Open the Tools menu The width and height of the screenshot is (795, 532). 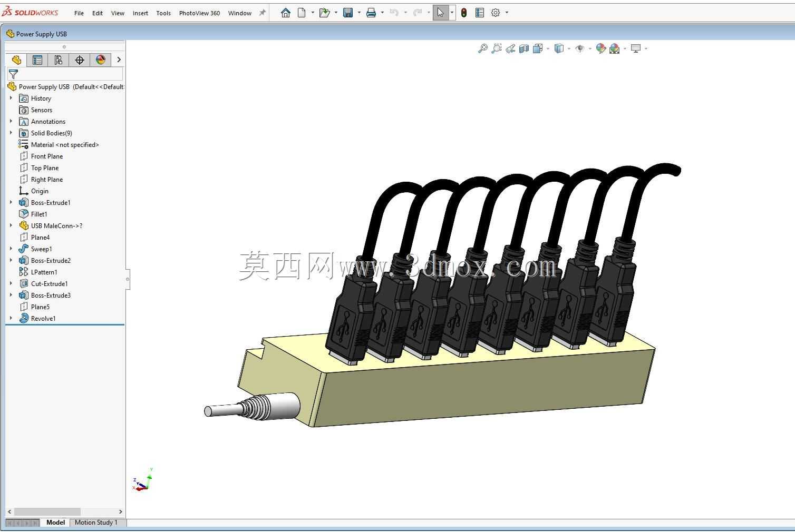(x=163, y=13)
